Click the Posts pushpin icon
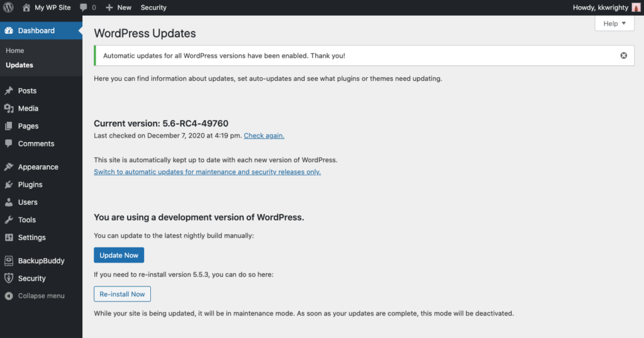 coord(9,90)
